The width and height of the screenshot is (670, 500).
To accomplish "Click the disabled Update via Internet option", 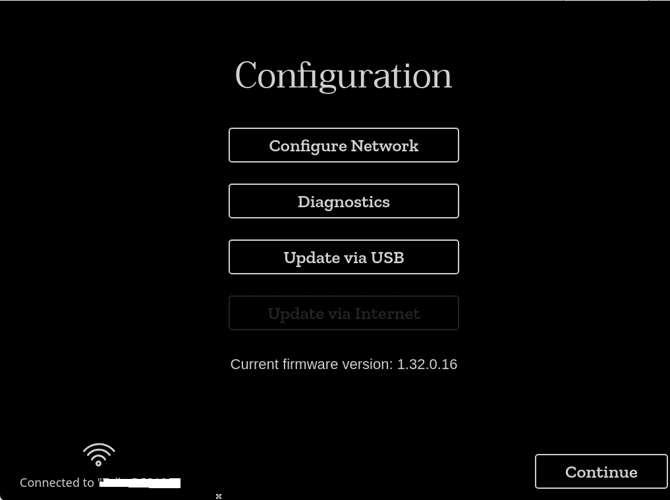I will point(344,313).
